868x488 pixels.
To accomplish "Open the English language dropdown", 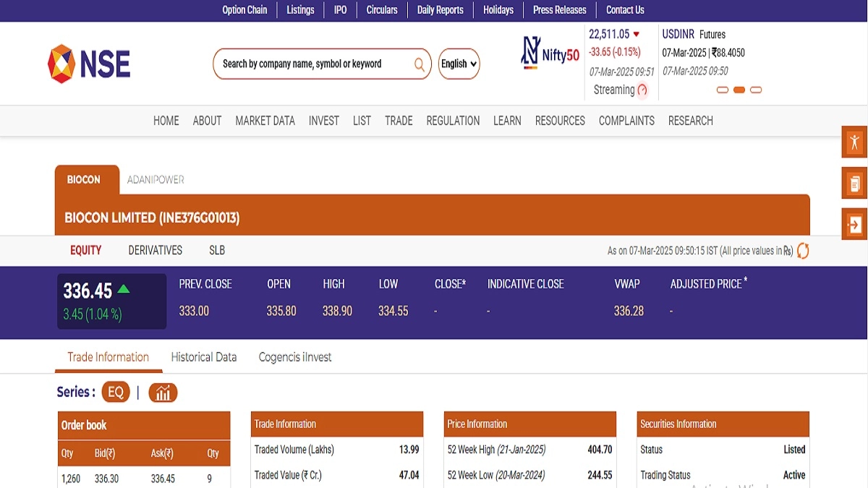I will (459, 64).
